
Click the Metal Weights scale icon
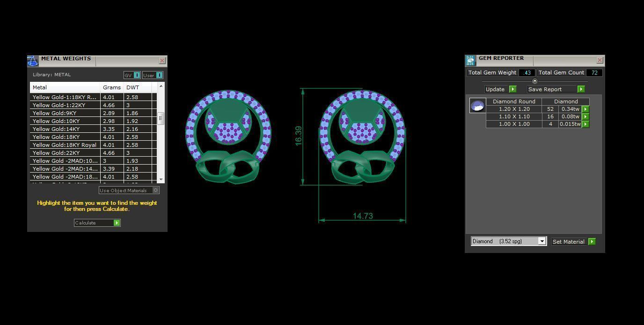[x=32, y=61]
